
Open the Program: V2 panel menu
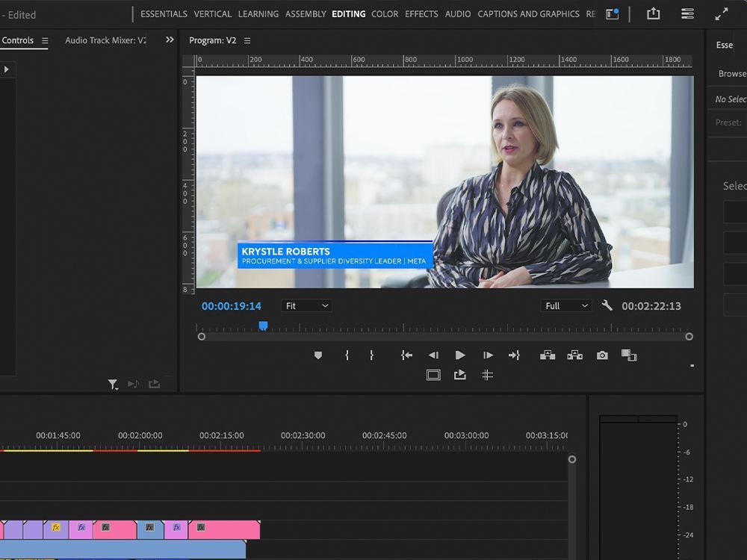pyautogui.click(x=247, y=41)
